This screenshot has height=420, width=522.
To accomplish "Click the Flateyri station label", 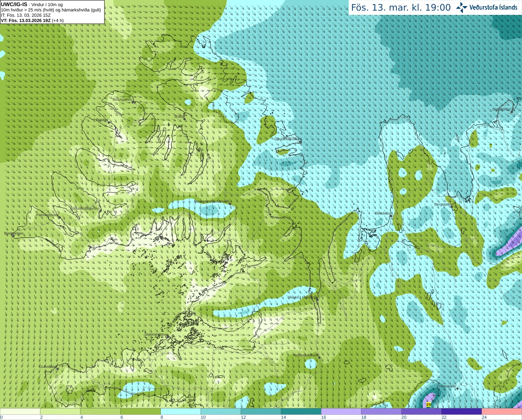I will pos(102,120).
